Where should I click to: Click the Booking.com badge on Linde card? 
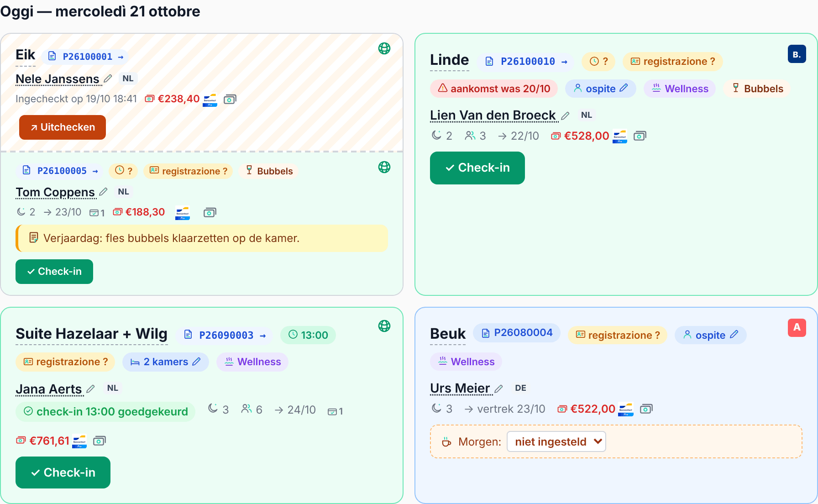coord(797,54)
